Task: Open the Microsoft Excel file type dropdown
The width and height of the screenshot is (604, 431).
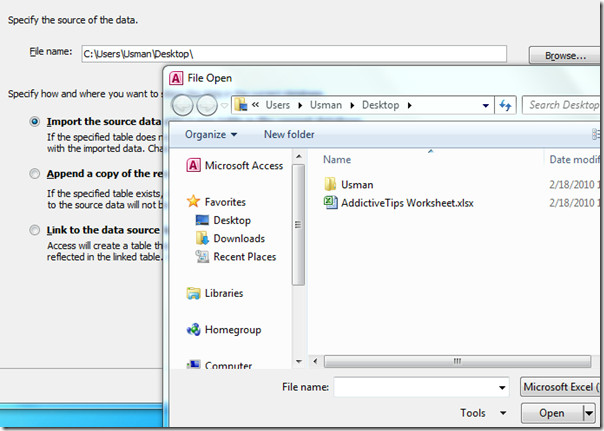Action: pyautogui.click(x=560, y=387)
